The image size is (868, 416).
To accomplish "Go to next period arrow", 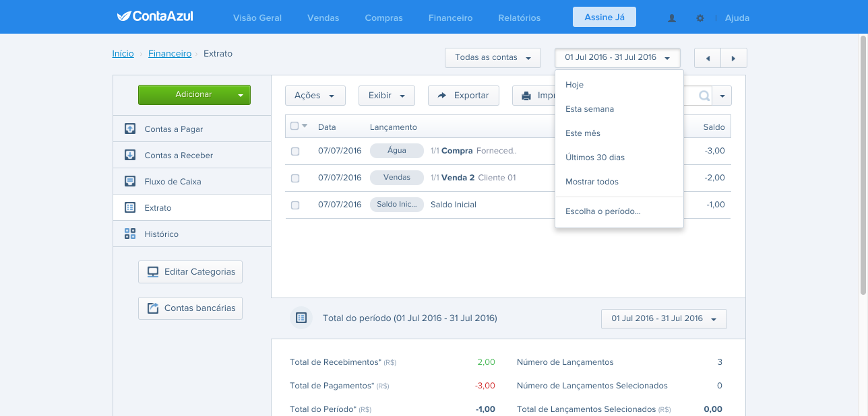I will coord(734,58).
